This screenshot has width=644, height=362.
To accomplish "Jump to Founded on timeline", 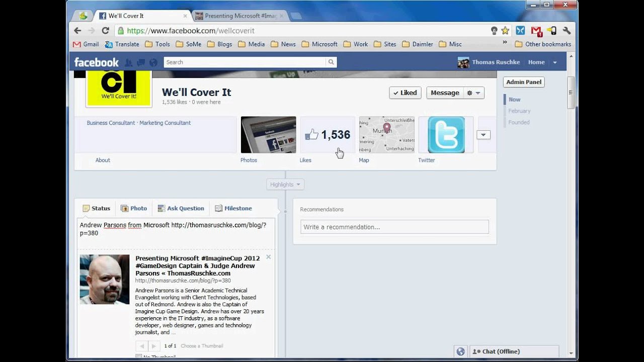I will click(x=519, y=122).
